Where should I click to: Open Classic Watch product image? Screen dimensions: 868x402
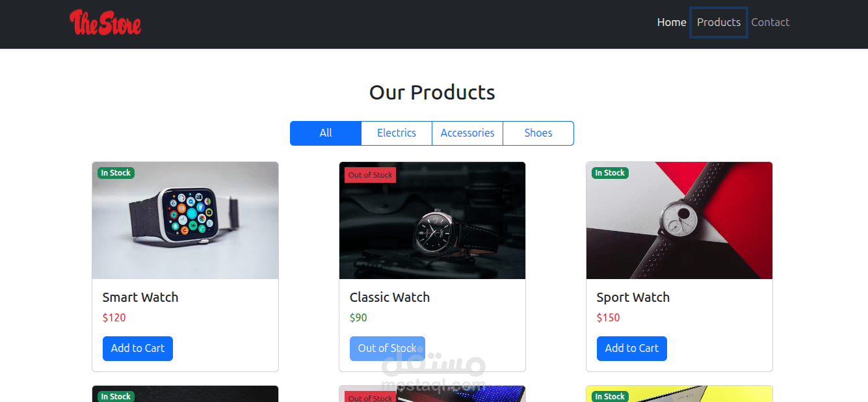coord(432,221)
